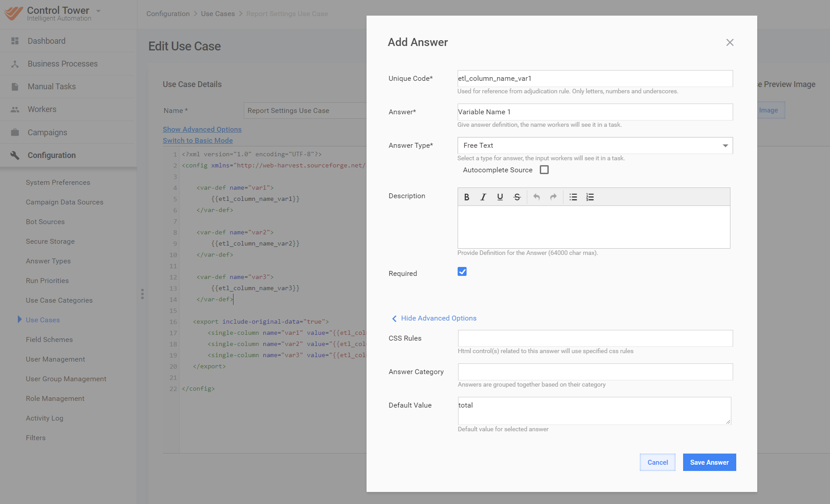Open Campaign Data Sources page
The image size is (830, 504).
point(65,202)
